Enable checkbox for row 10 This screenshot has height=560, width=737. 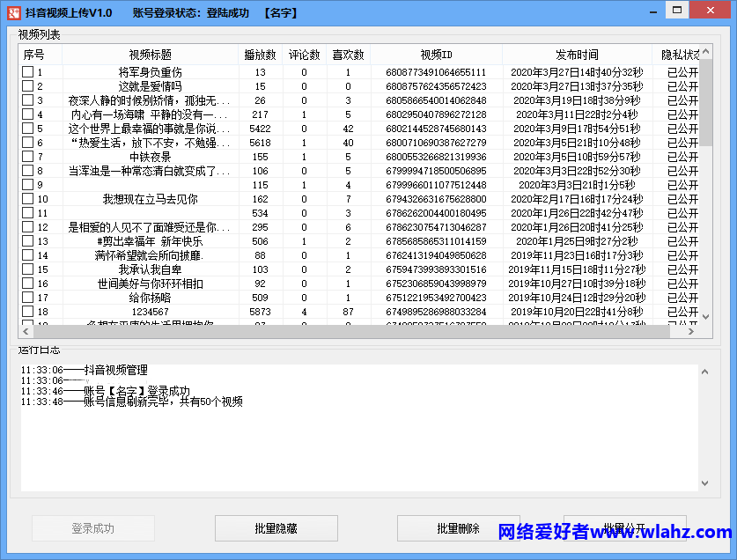pos(27,199)
